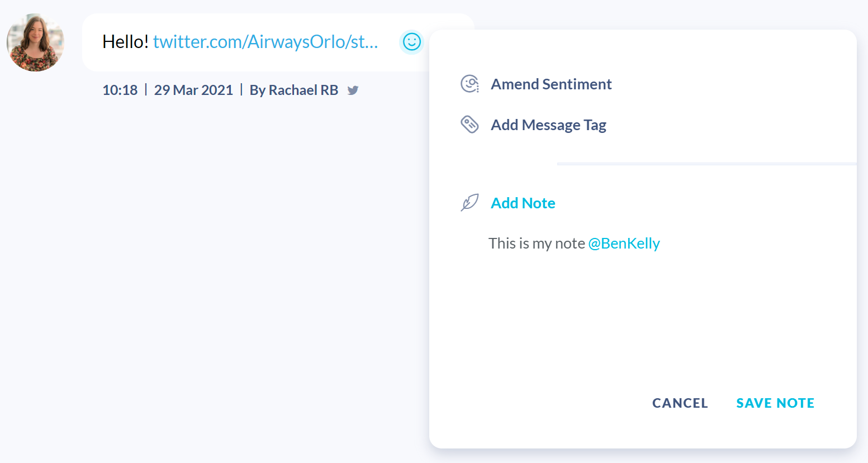The image size is (868, 463).
Task: Open Rachael RB's profile picture
Action: coord(35,42)
